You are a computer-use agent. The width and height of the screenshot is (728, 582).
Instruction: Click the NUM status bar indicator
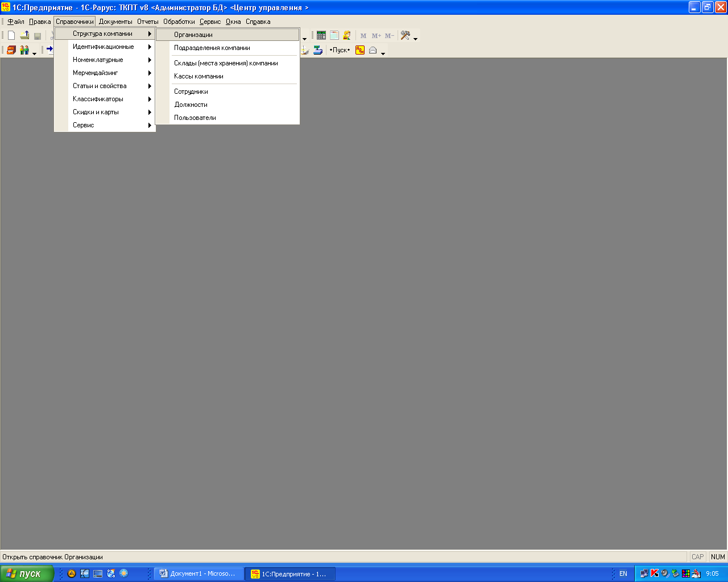718,557
